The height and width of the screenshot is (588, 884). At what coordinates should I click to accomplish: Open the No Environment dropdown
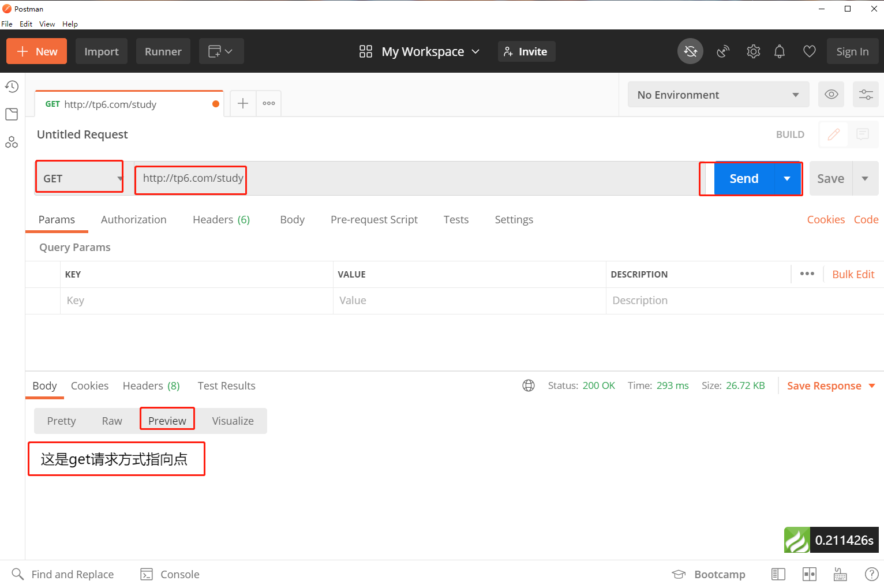718,95
